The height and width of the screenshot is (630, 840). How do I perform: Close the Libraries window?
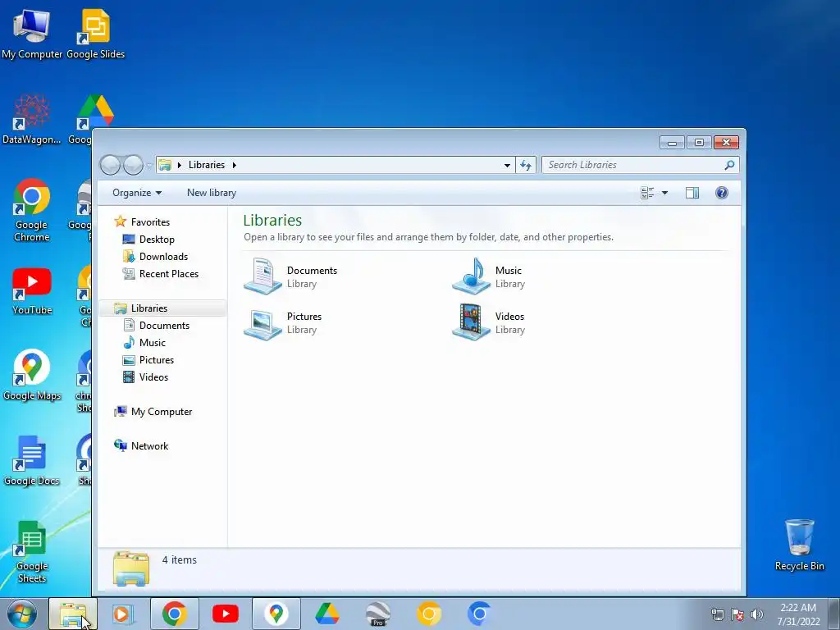click(x=727, y=143)
